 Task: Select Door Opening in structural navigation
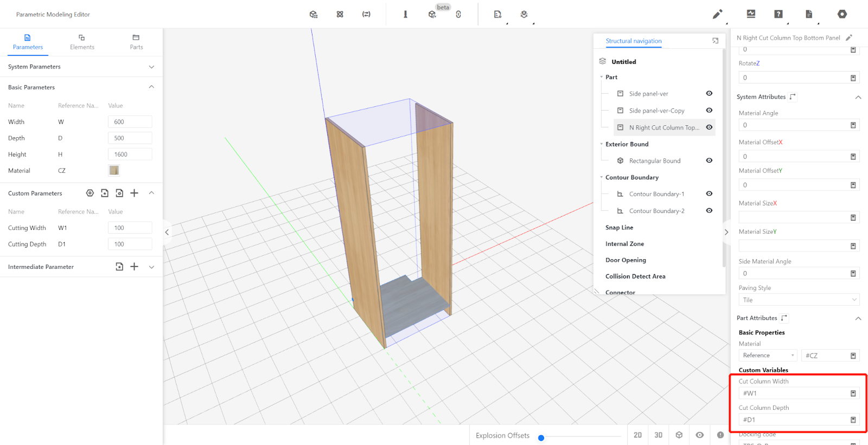tap(626, 260)
